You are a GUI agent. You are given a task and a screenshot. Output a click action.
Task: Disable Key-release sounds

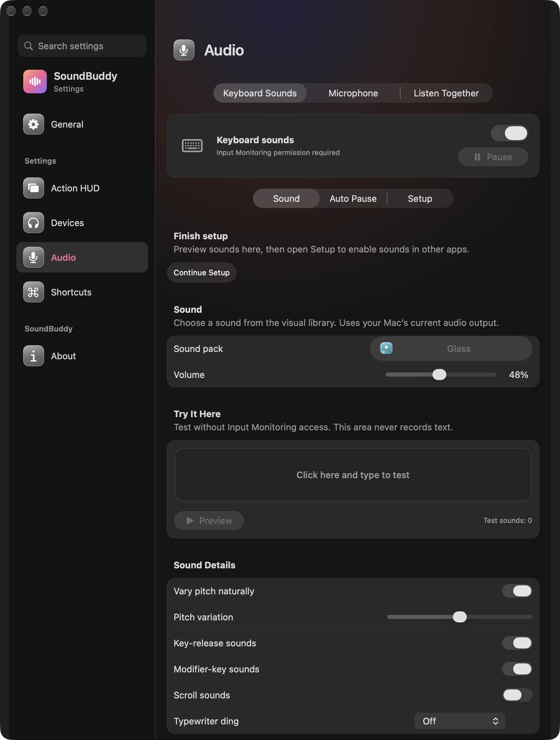(x=517, y=643)
